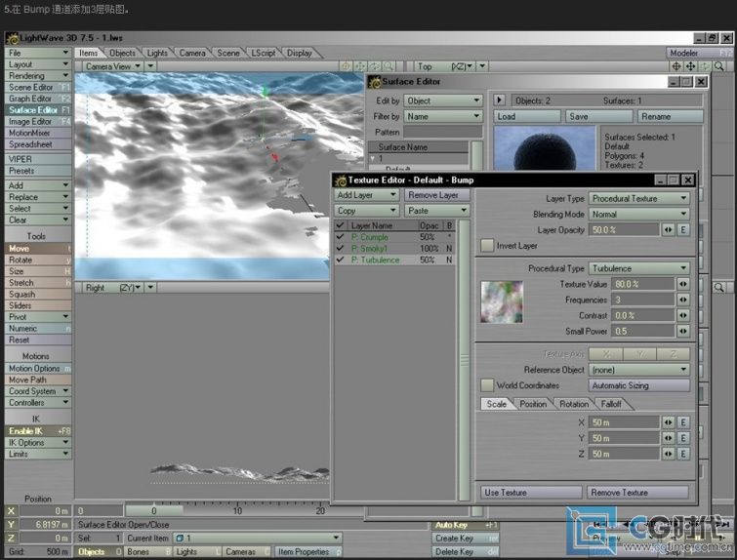Viewport: 737px width, 560px height.
Task: Uncheck P: Turbulence layer checkmark
Action: [x=341, y=260]
